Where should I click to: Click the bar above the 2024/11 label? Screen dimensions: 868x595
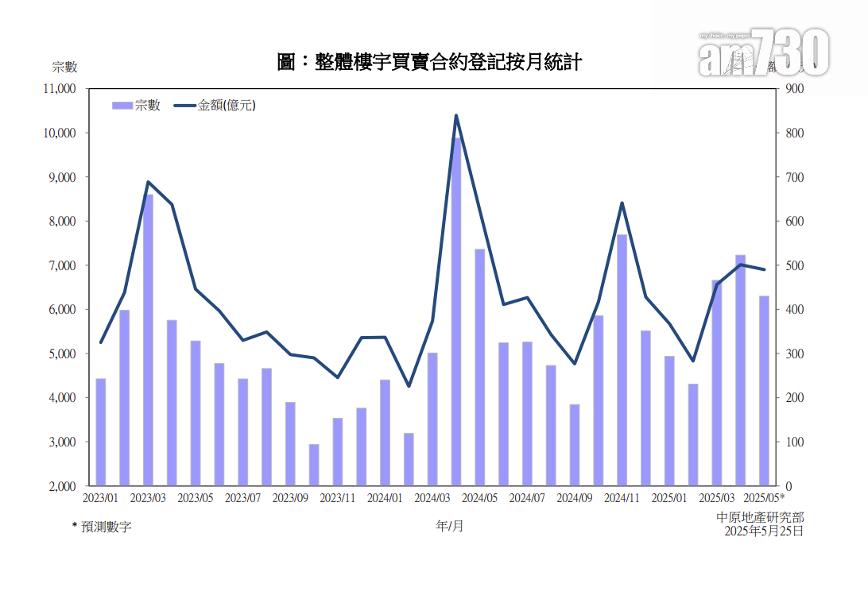click(622, 360)
